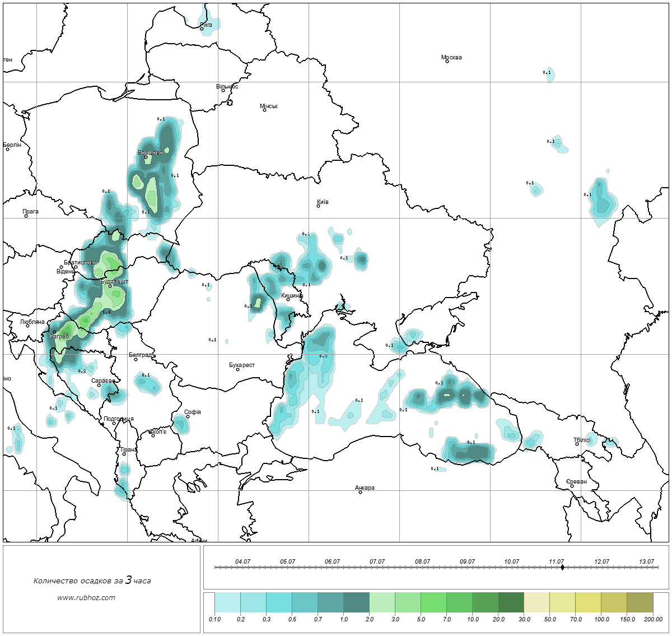The image size is (672, 636).
Task: Select the Софія city marker
Action: pyautogui.click(x=188, y=416)
